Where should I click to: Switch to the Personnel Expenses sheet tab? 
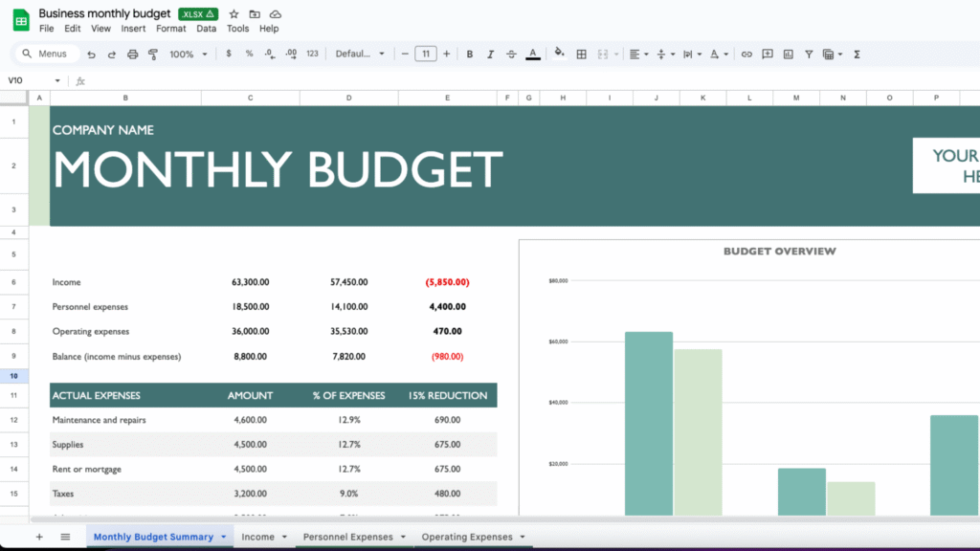pyautogui.click(x=347, y=537)
